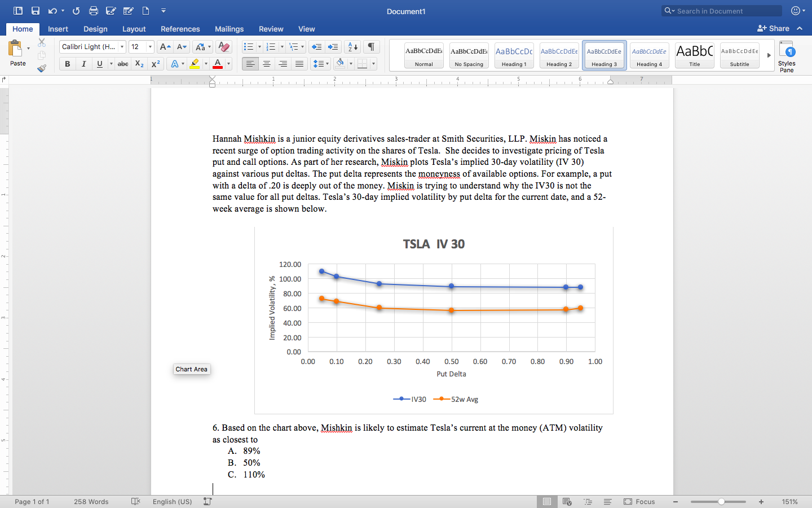Click the Sort A-Z icon

352,47
